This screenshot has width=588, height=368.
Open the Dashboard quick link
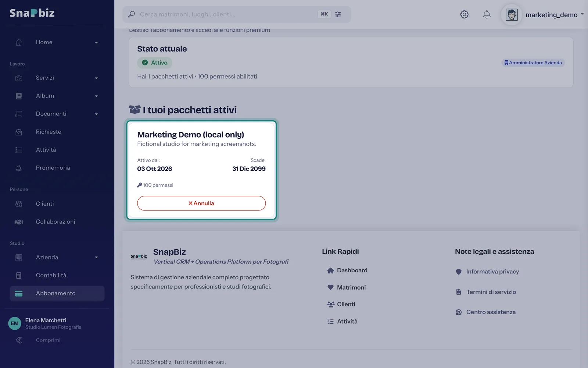[x=347, y=270]
